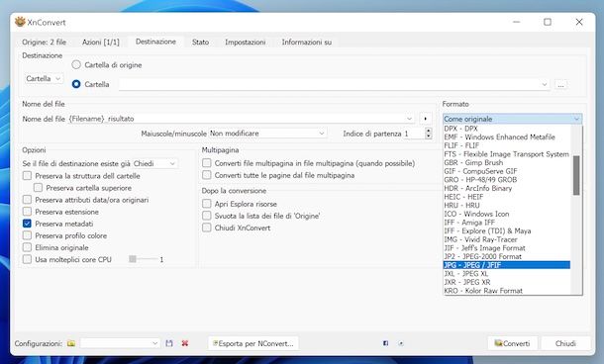Choose GIF - CompuServe GIF format
The height and width of the screenshot is (364, 604).
507,171
